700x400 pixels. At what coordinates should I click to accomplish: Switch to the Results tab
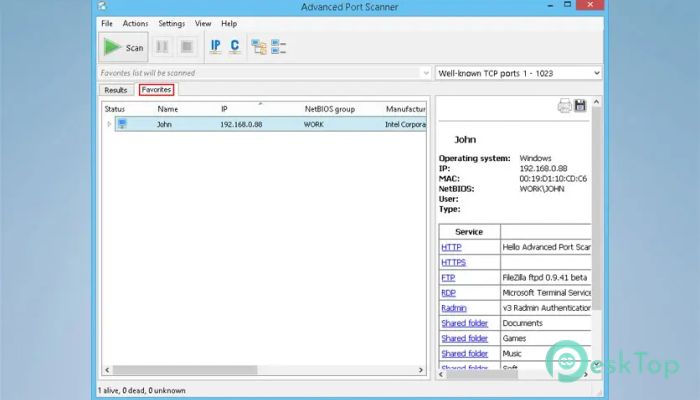click(116, 90)
